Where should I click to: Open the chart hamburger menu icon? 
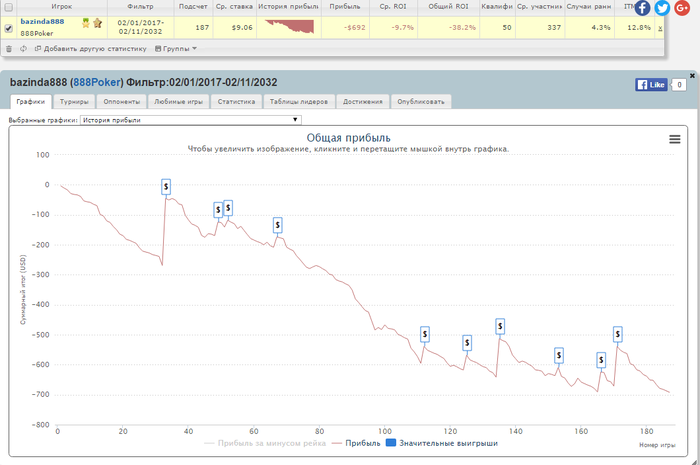coord(675,139)
